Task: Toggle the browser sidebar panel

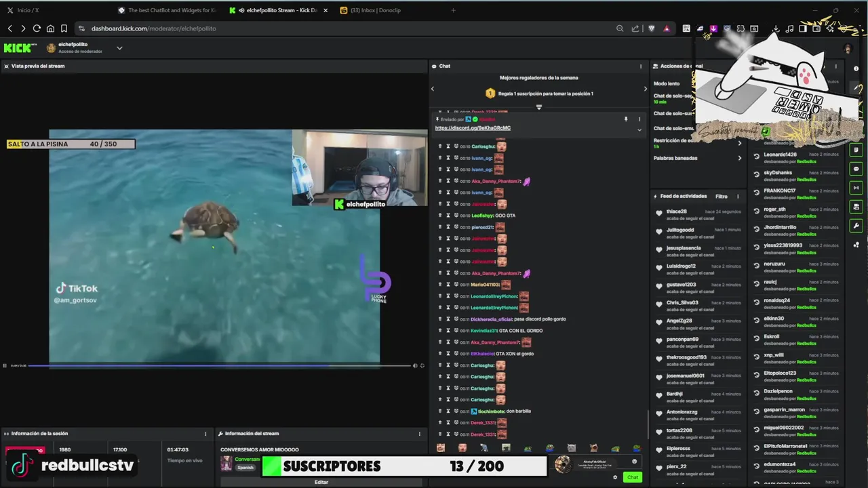Action: coord(803,28)
